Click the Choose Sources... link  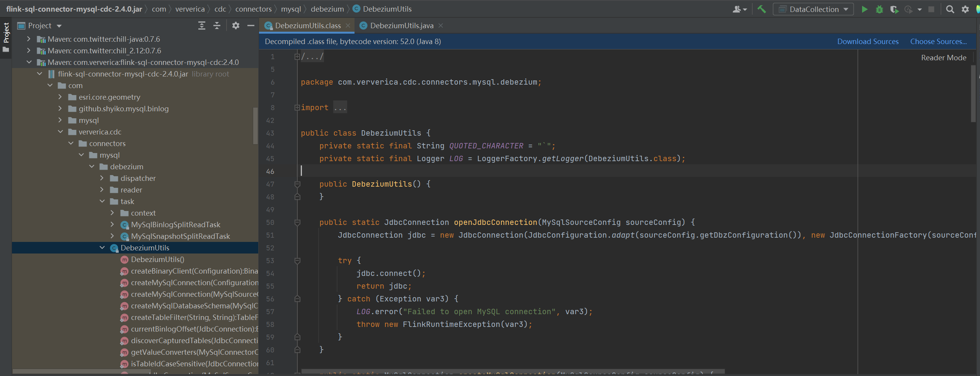(x=938, y=41)
